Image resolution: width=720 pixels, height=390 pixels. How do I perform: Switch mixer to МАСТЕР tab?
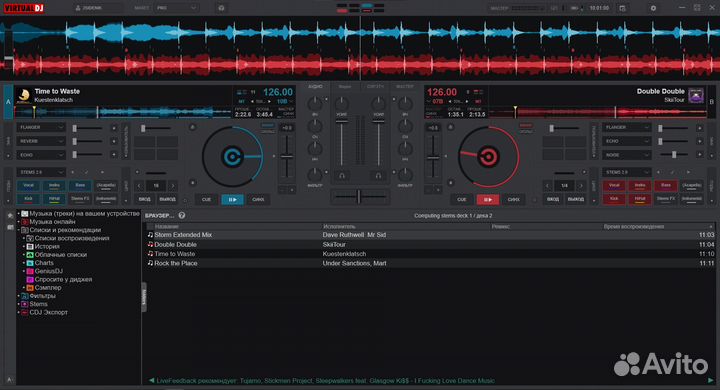(x=405, y=86)
